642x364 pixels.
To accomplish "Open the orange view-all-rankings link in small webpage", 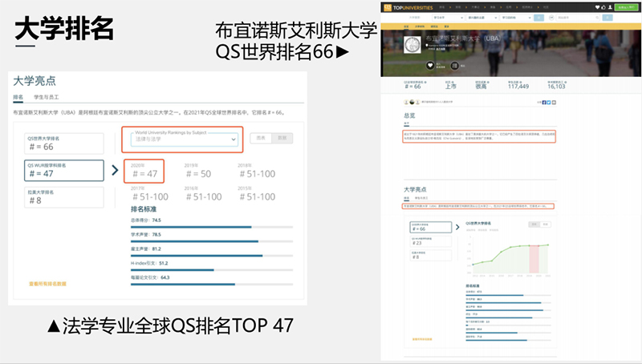I will click(422, 339).
